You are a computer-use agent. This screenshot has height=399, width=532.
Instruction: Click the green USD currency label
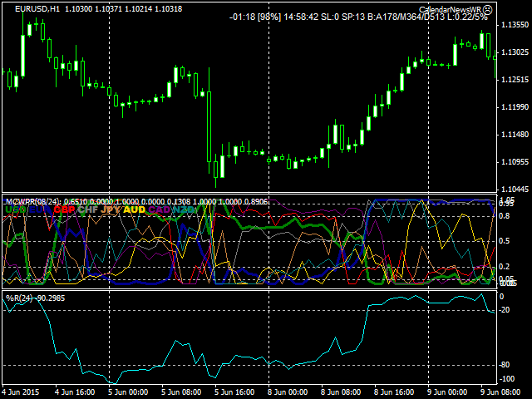(x=16, y=209)
